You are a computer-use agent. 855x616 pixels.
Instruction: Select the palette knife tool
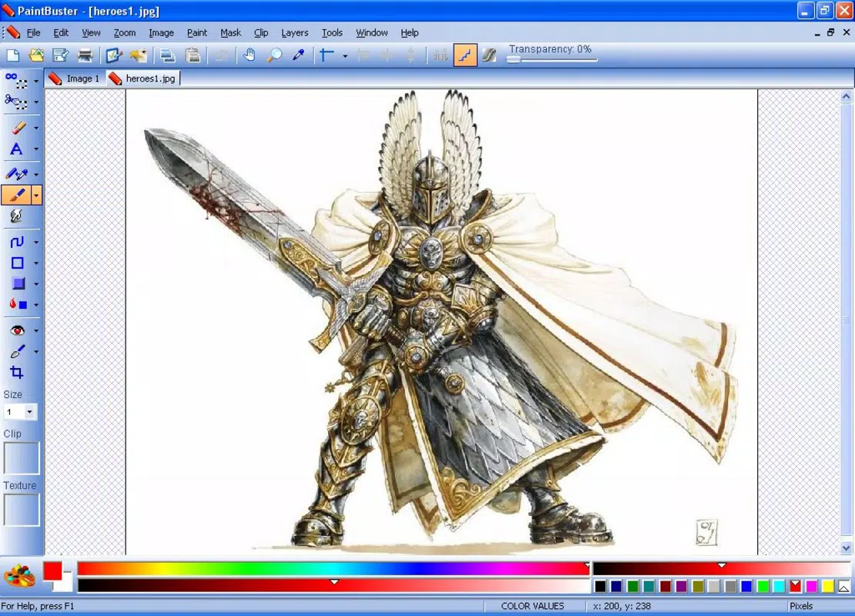pos(17,352)
